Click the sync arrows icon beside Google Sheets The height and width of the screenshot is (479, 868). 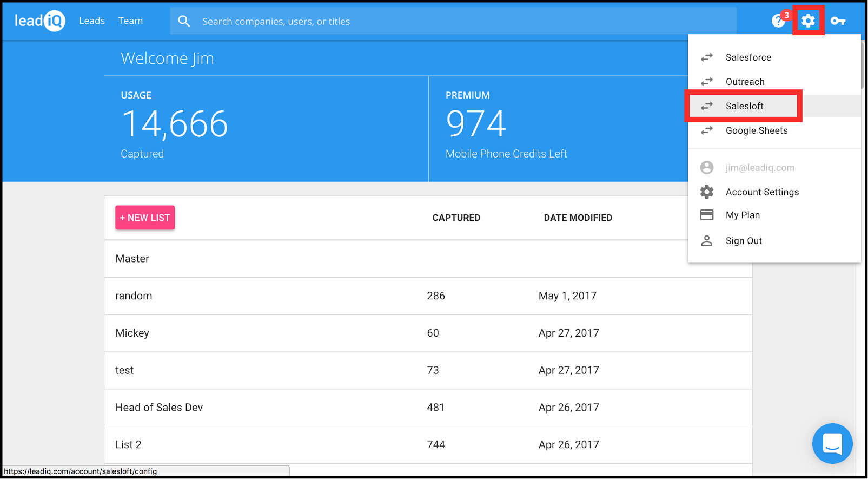707,130
